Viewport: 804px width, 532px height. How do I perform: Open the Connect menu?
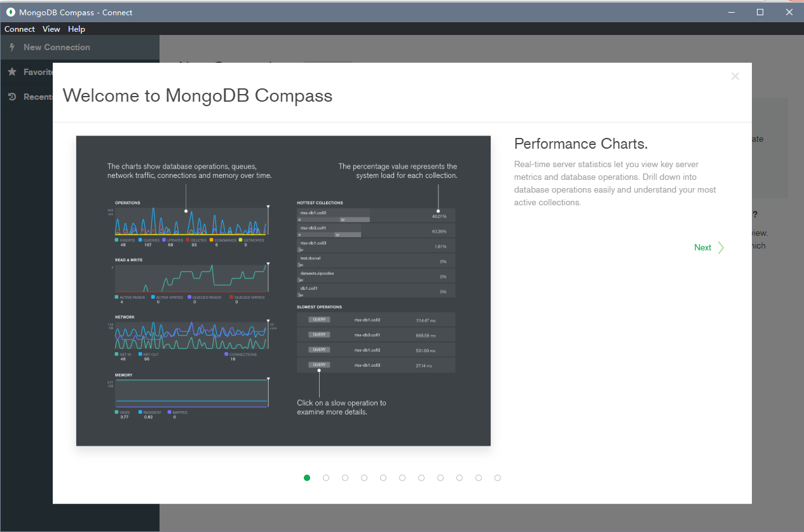[x=20, y=29]
